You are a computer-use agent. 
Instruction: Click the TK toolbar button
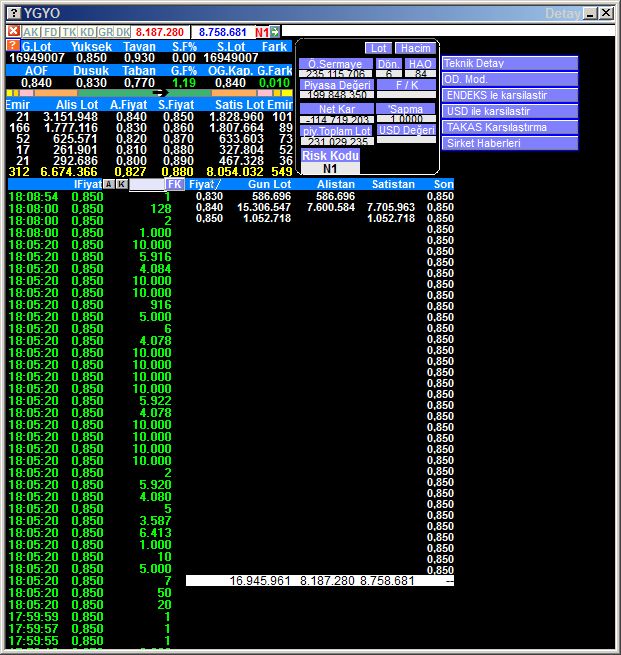tap(69, 32)
